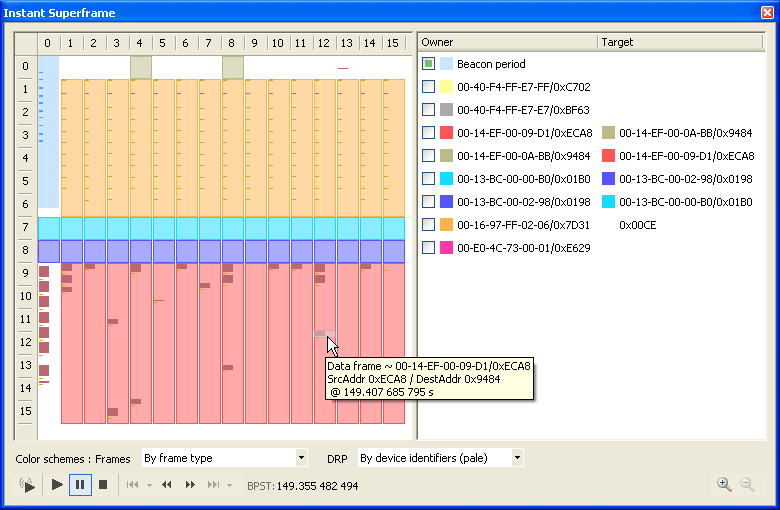Click the Pause button
The height and width of the screenshot is (510, 780).
tap(79, 485)
